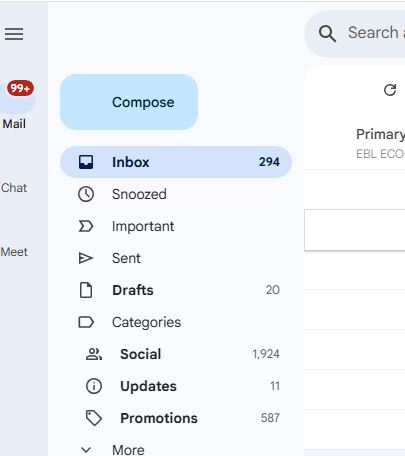Image resolution: width=405 pixels, height=456 pixels.
Task: Collapse the Categories label group
Action: click(86, 322)
